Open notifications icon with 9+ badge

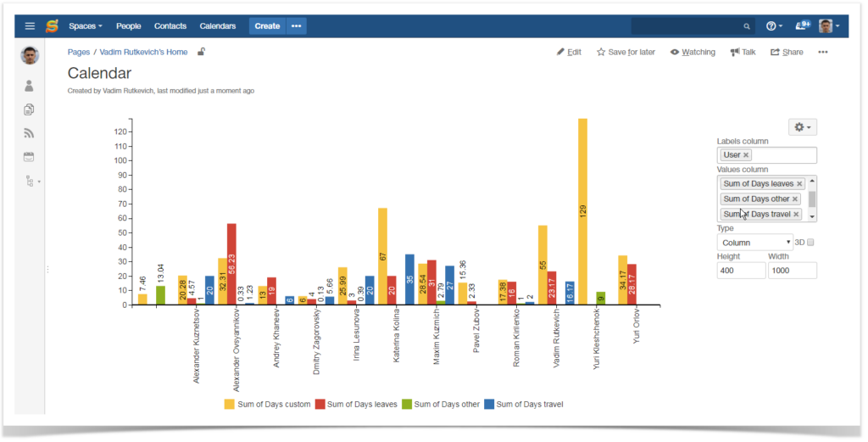pyautogui.click(x=802, y=26)
